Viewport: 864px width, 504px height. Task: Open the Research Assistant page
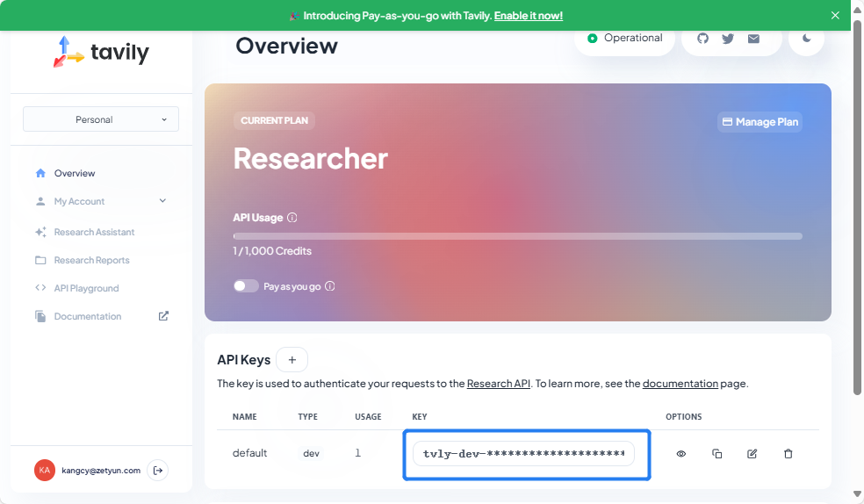pyautogui.click(x=94, y=232)
